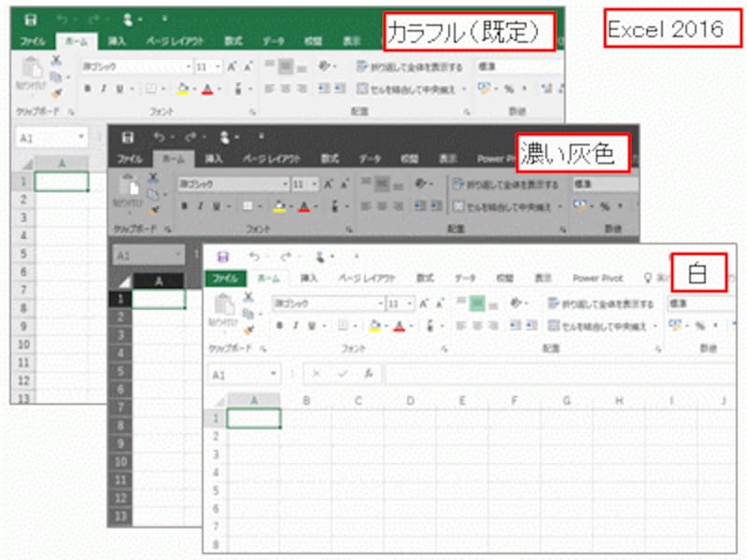Apply fill color bucket in the white window
The width and height of the screenshot is (747, 560).
point(375,326)
